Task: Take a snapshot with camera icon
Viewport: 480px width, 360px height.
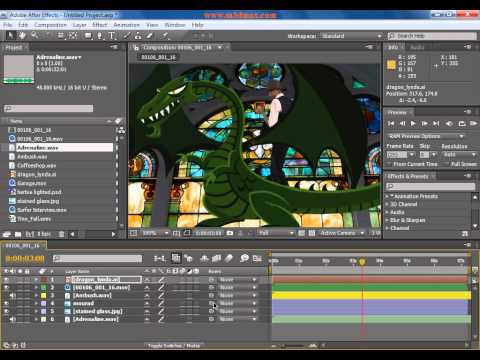Action: (x=230, y=233)
